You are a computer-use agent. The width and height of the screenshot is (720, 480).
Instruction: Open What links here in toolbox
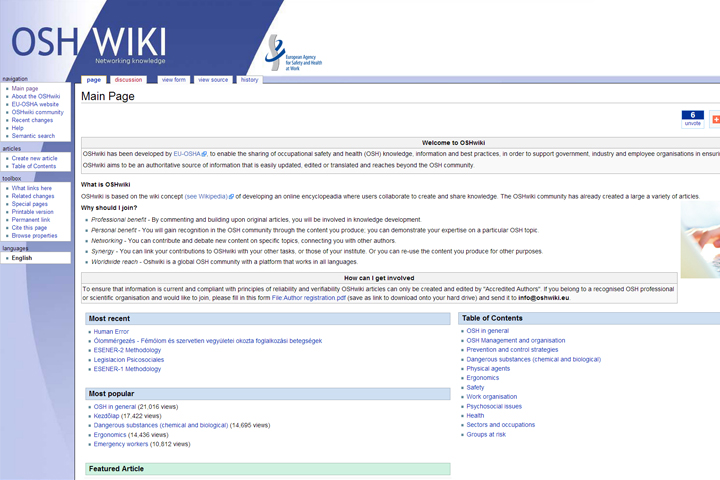[x=32, y=188]
